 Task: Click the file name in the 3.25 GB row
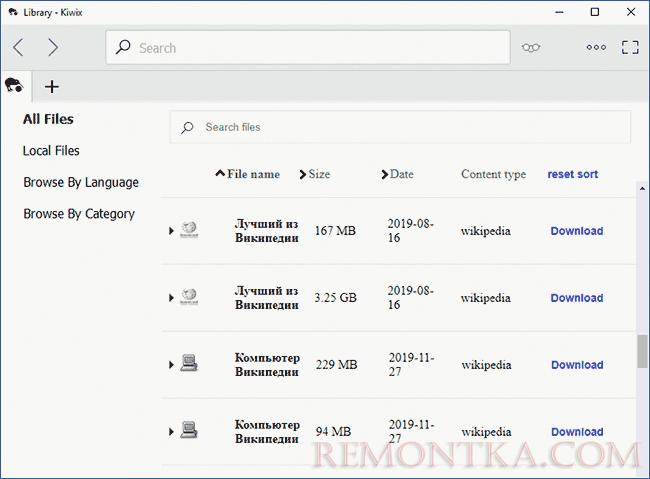tap(267, 298)
